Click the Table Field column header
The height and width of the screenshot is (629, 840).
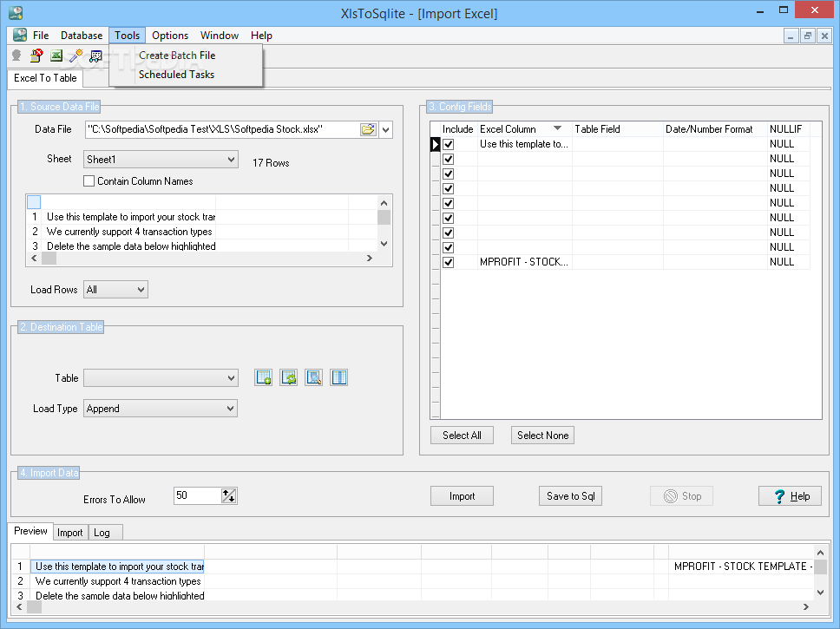click(x=618, y=129)
